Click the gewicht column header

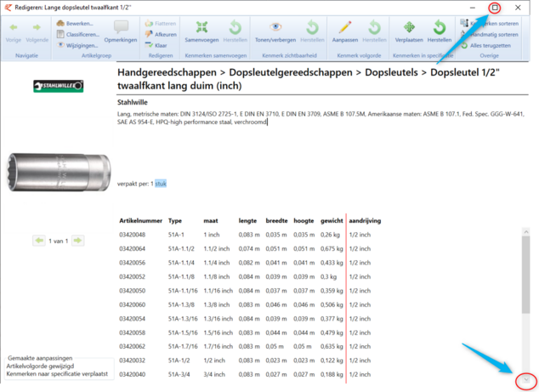(332, 221)
